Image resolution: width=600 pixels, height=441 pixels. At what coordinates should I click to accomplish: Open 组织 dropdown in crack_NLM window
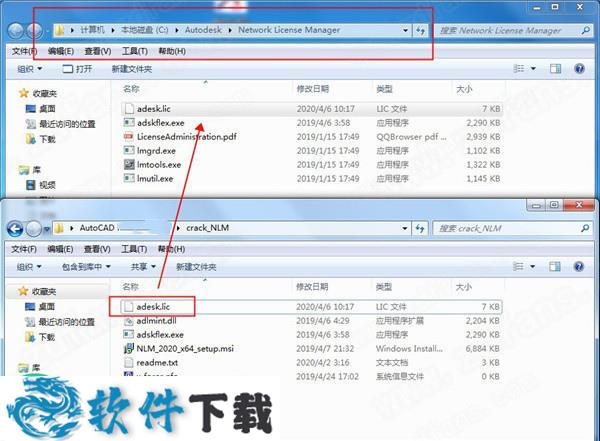(29, 267)
